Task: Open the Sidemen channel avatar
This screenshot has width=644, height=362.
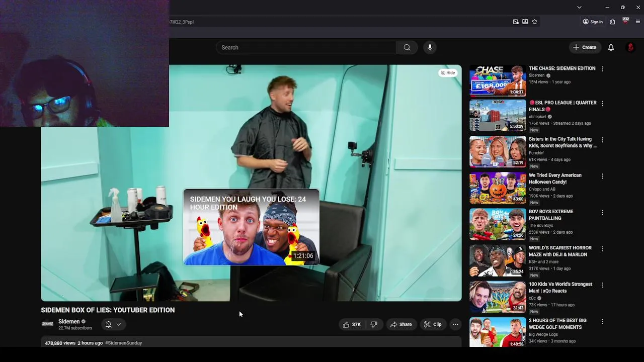Action: click(48, 324)
